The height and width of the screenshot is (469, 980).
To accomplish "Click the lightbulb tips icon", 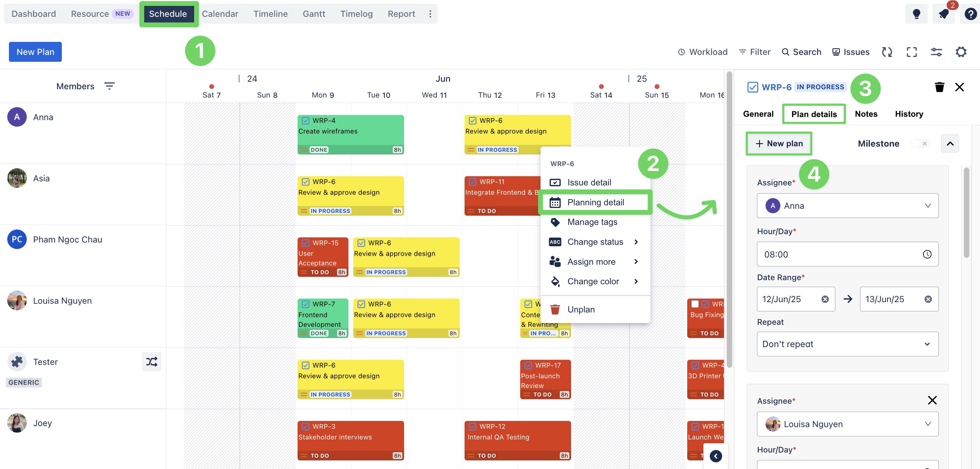I will (916, 14).
